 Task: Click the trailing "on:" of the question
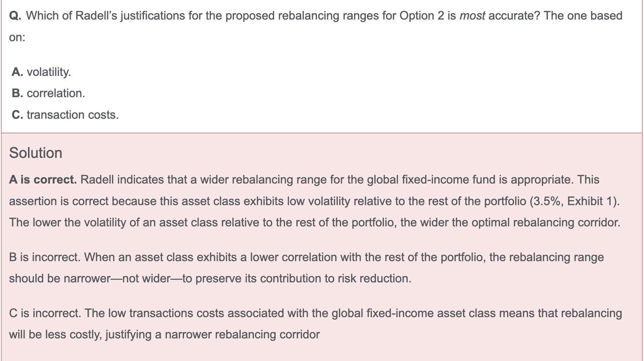pyautogui.click(x=17, y=37)
